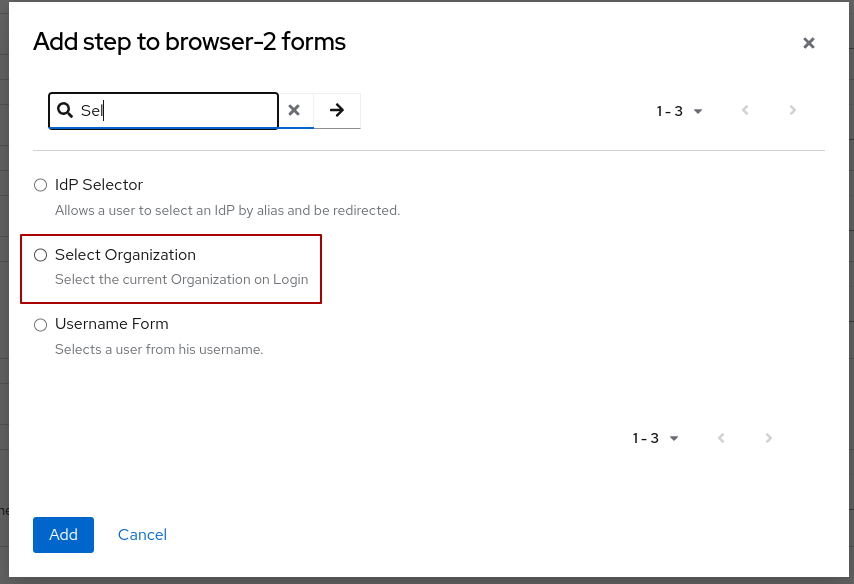Open the bottom 1-3 pagination dropdown

(x=655, y=438)
